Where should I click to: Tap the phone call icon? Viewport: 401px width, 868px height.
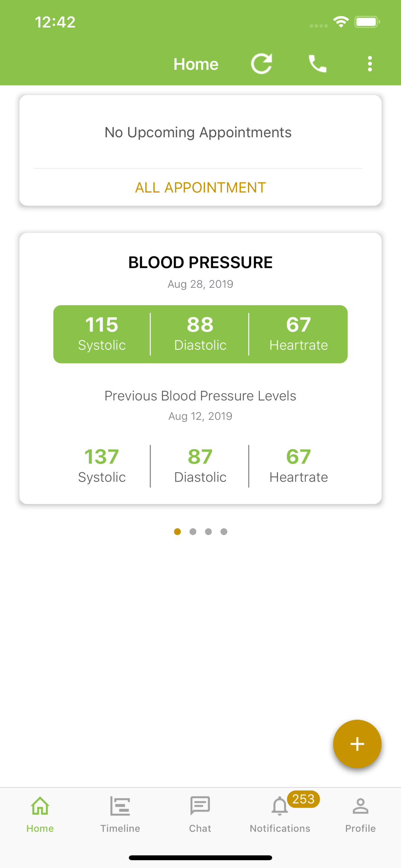pyautogui.click(x=317, y=64)
